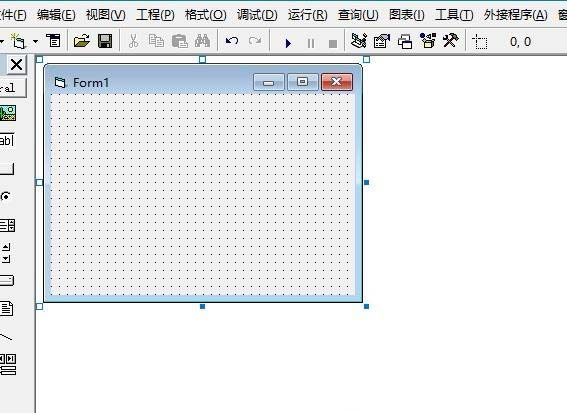Click the Redo arrow icon

coord(255,41)
